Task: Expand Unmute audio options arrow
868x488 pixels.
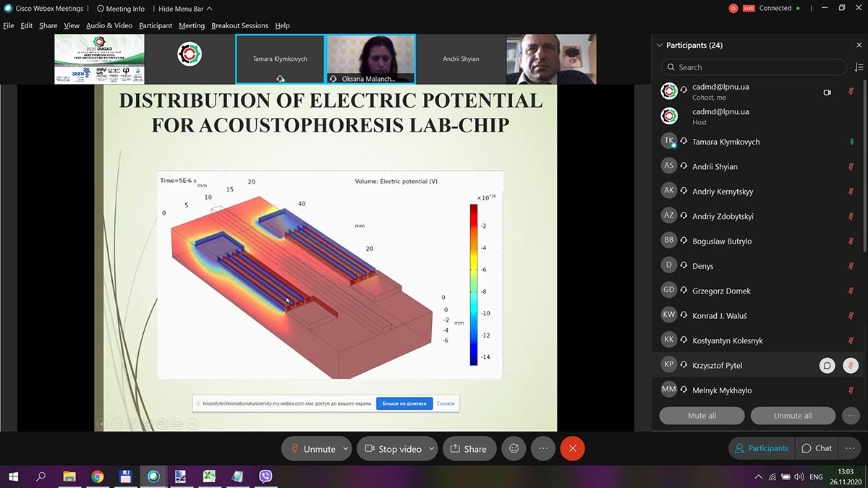Action: click(x=346, y=448)
